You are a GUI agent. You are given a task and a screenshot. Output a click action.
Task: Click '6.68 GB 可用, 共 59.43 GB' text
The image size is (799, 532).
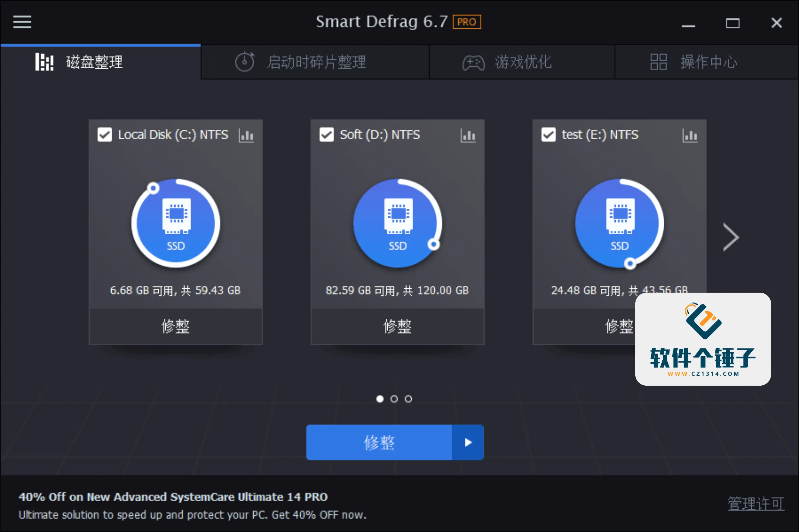(x=175, y=290)
